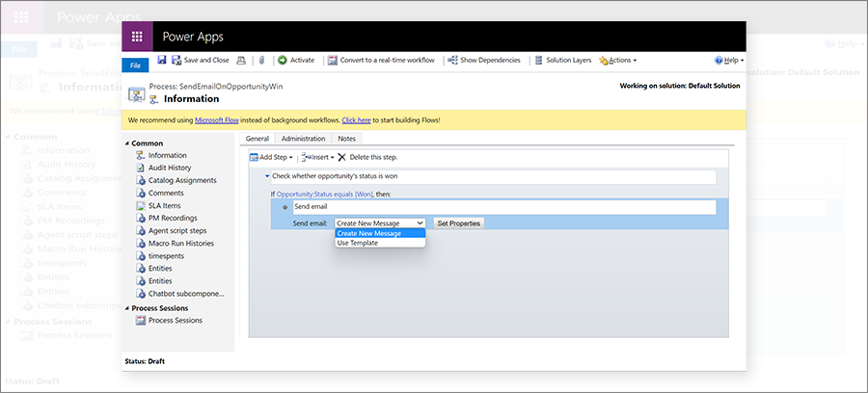The width and height of the screenshot is (868, 393).
Task: Collapse the check condition step arrow
Action: 267,175
